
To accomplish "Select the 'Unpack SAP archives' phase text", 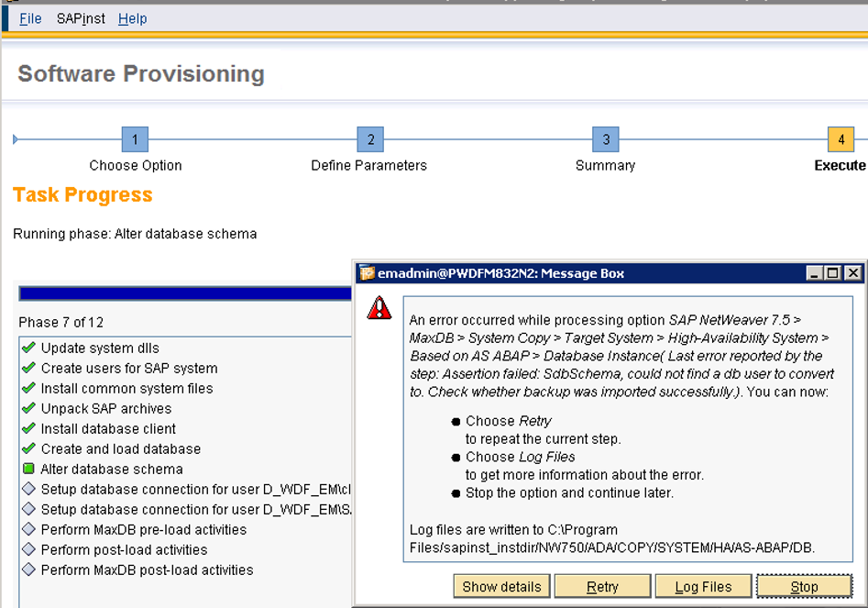I will pyautogui.click(x=106, y=409).
